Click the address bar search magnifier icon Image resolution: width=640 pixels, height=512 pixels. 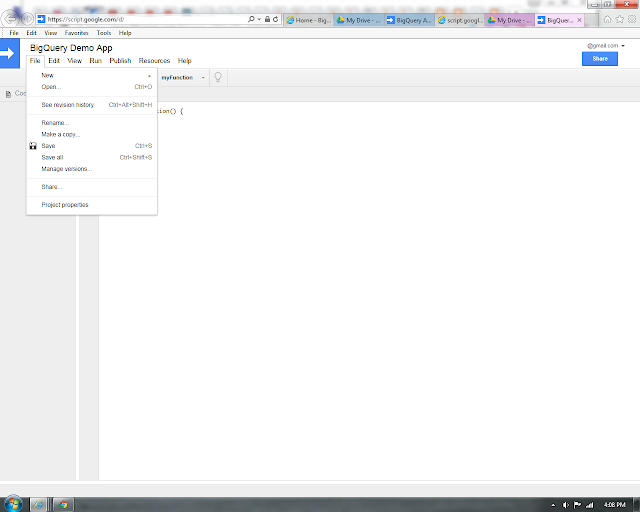pos(251,19)
